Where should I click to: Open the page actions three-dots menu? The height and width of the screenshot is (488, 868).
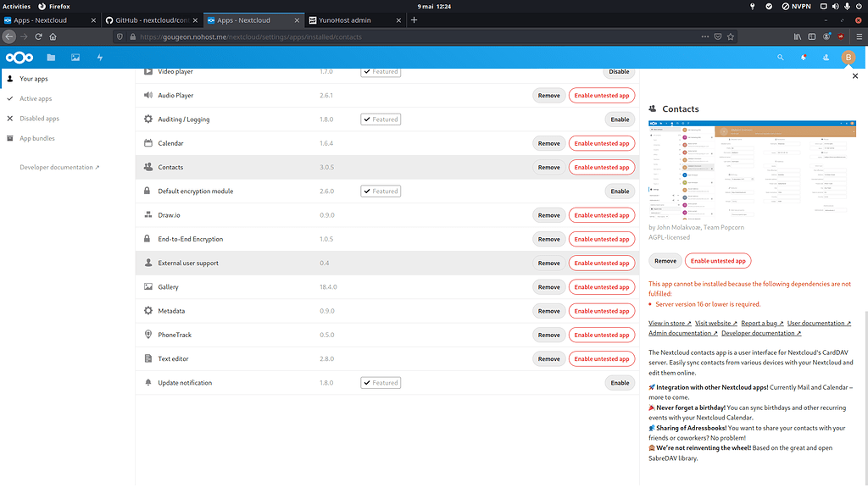tap(704, 36)
